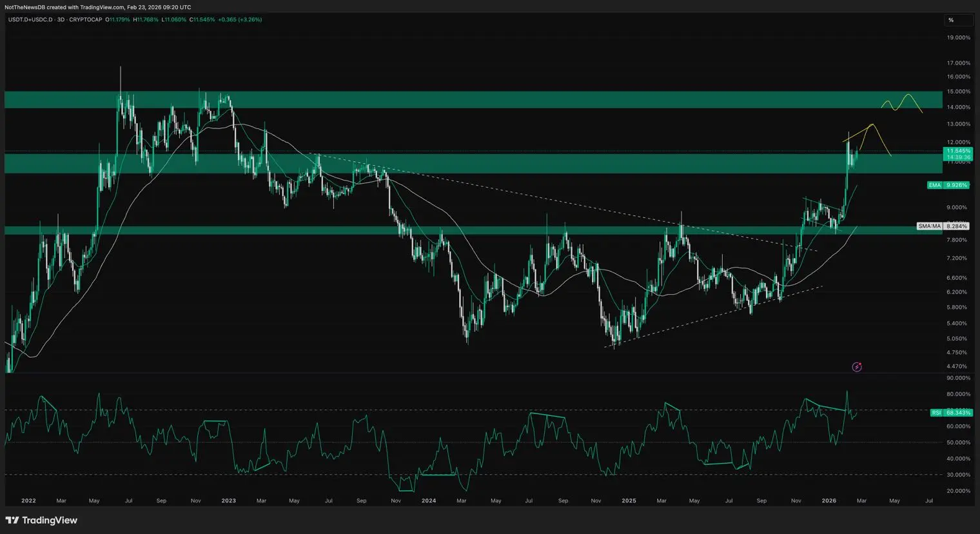Click the 19.000% price axis label
980x534 pixels.
[958, 37]
